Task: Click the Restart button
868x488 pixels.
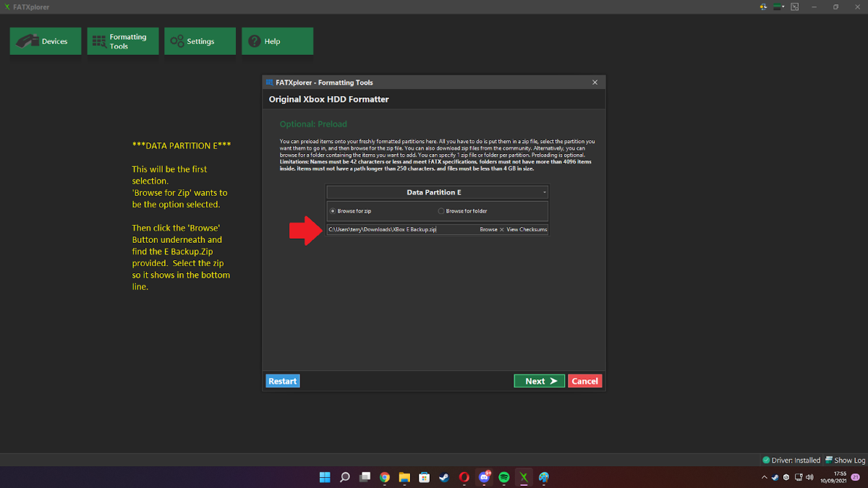Action: click(x=282, y=381)
